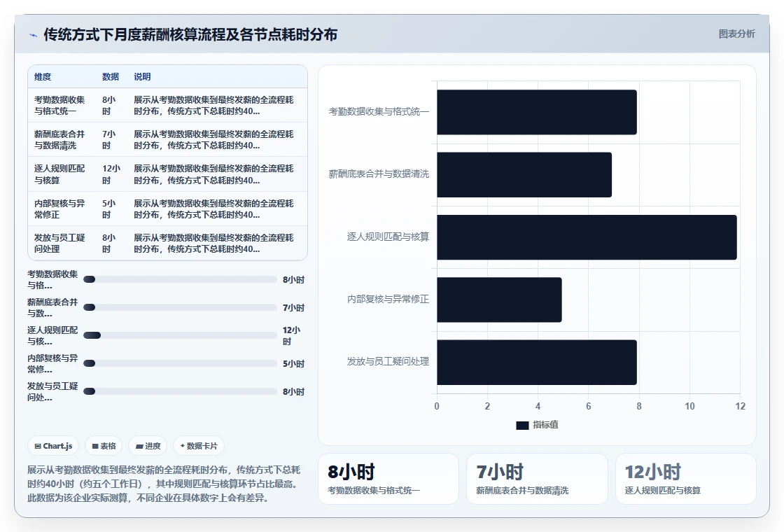Click the 8小时 考勤数据收集与格式统一 data card
Image resolution: width=784 pixels, height=532 pixels.
[388, 479]
